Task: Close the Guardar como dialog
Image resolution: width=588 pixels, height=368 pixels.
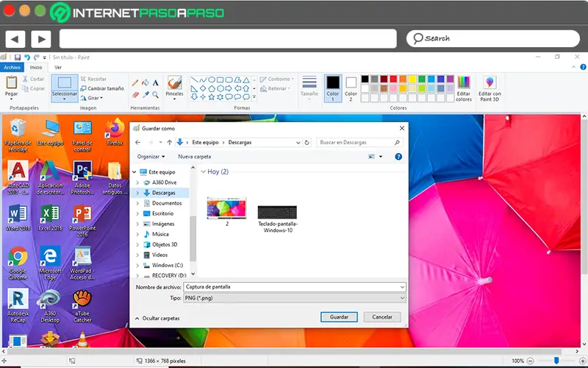Action: (401, 128)
